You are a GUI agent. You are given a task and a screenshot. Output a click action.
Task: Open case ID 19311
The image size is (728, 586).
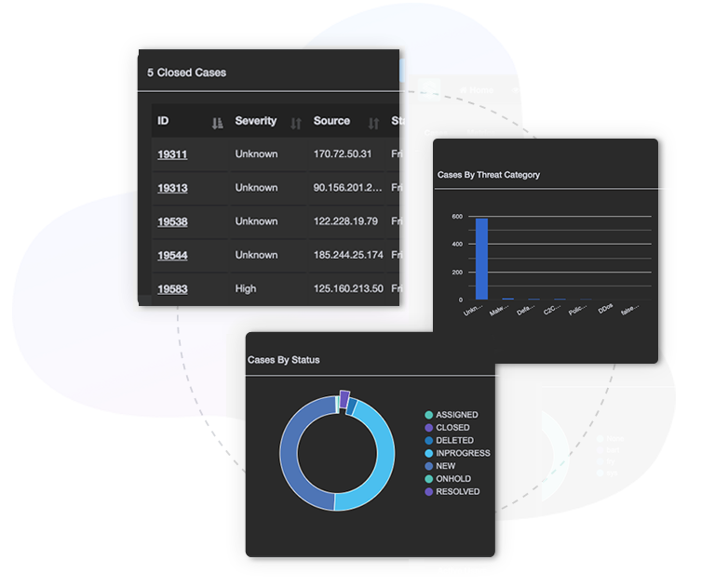click(x=172, y=154)
